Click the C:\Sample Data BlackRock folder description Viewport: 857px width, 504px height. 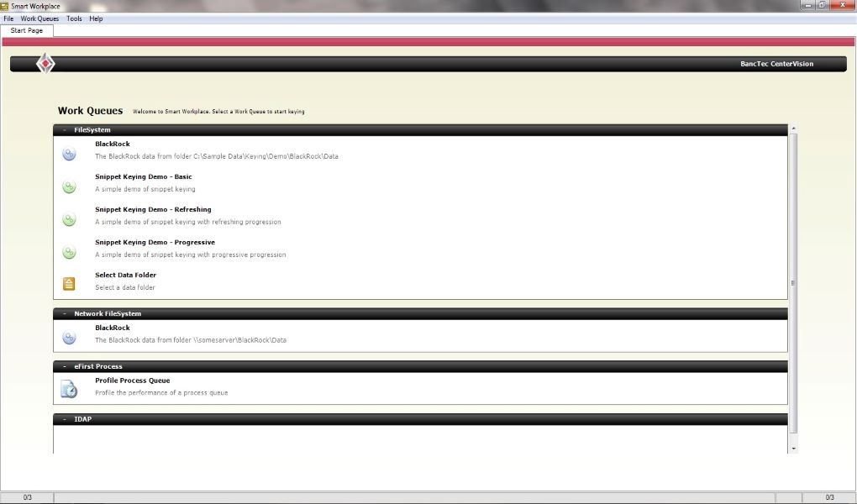tap(217, 156)
